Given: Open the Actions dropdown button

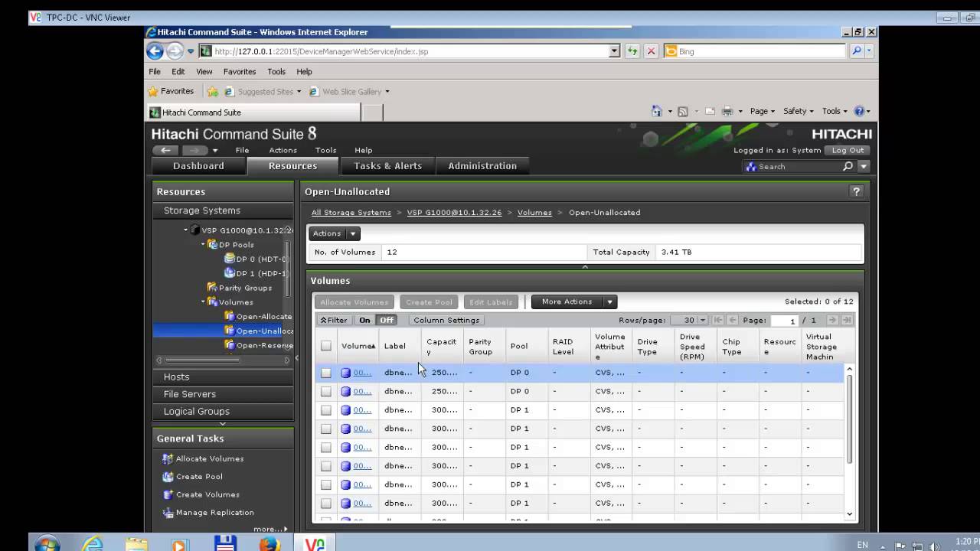Looking at the screenshot, I should pos(334,233).
